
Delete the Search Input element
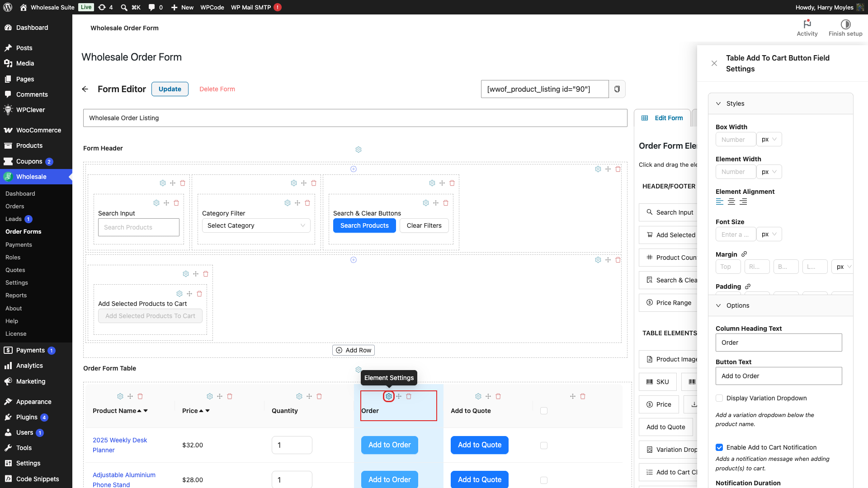(176, 203)
